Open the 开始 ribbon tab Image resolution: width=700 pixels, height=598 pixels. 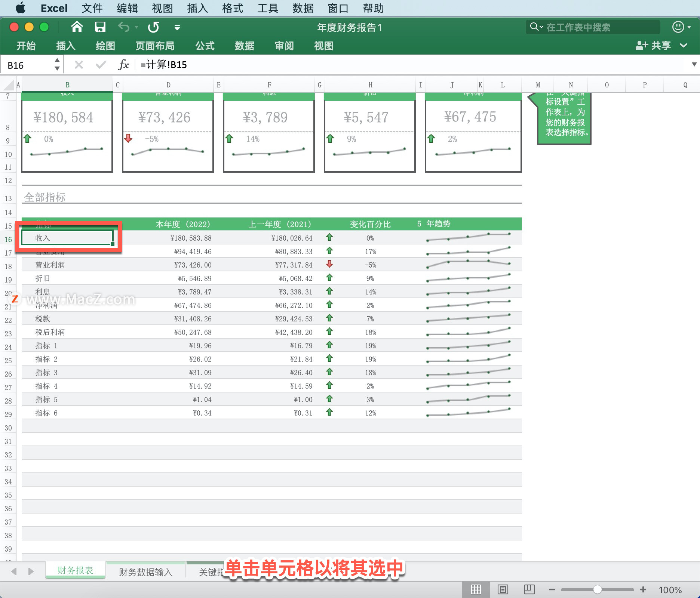point(26,46)
